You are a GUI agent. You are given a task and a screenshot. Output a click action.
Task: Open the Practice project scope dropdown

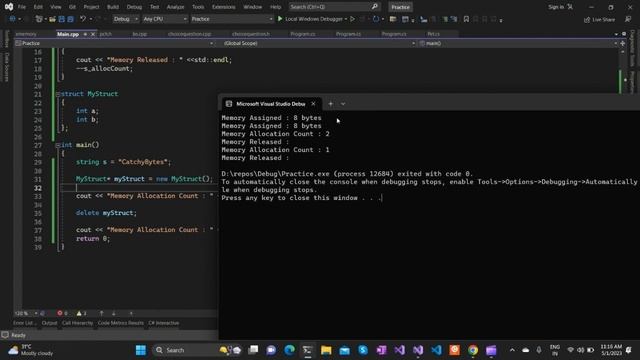pyautogui.click(x=114, y=43)
